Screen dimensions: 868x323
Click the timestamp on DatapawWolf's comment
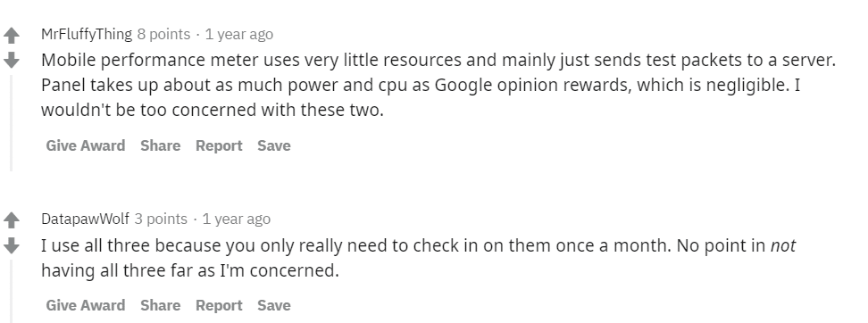237,219
